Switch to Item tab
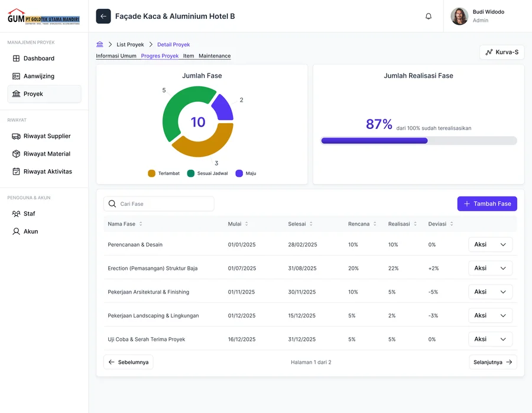Viewport: 532px width, 413px height. click(x=189, y=56)
